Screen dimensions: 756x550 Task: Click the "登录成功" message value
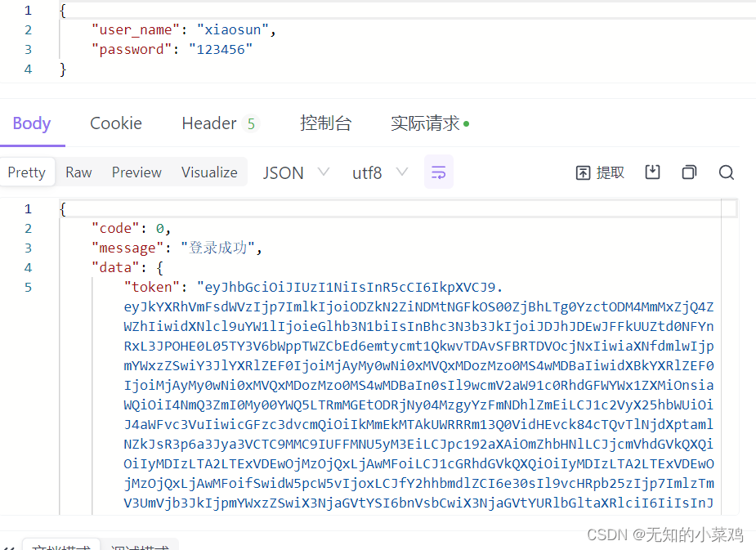click(217, 248)
